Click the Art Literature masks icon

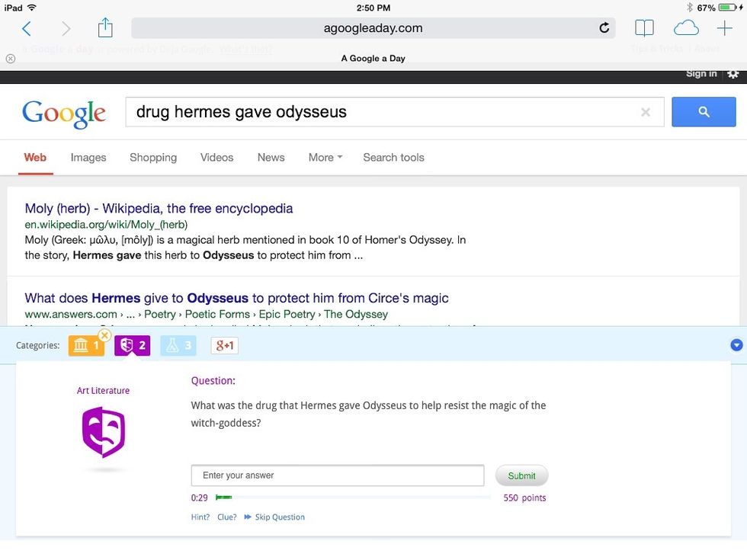(104, 432)
